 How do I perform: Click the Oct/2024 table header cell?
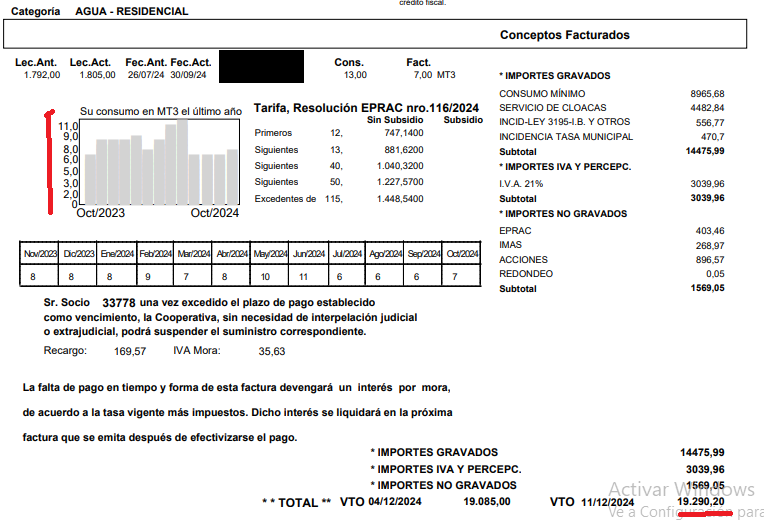click(x=462, y=254)
